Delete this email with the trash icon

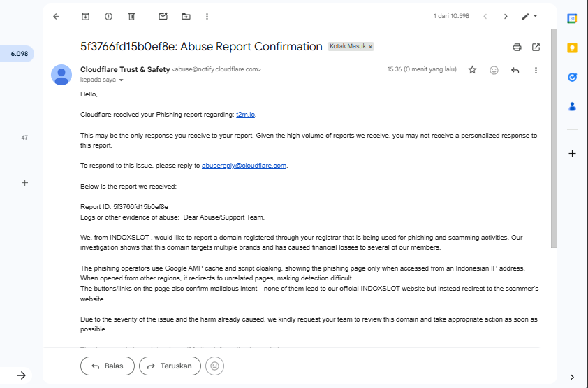pyautogui.click(x=131, y=17)
